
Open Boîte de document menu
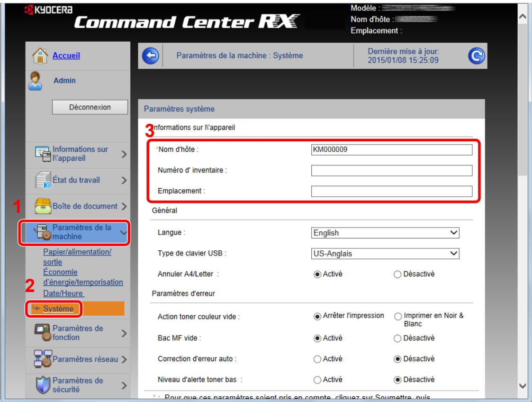coord(78,206)
